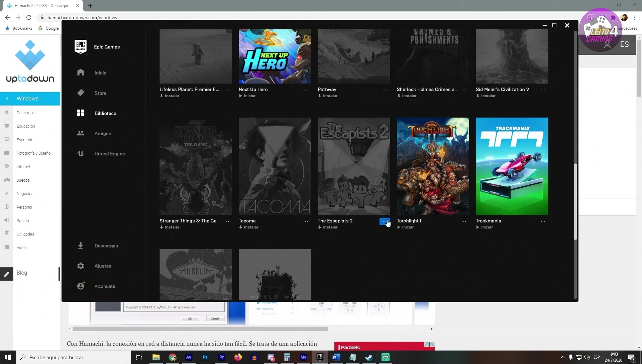Open options dots for Torchlight II

pyautogui.click(x=464, y=221)
